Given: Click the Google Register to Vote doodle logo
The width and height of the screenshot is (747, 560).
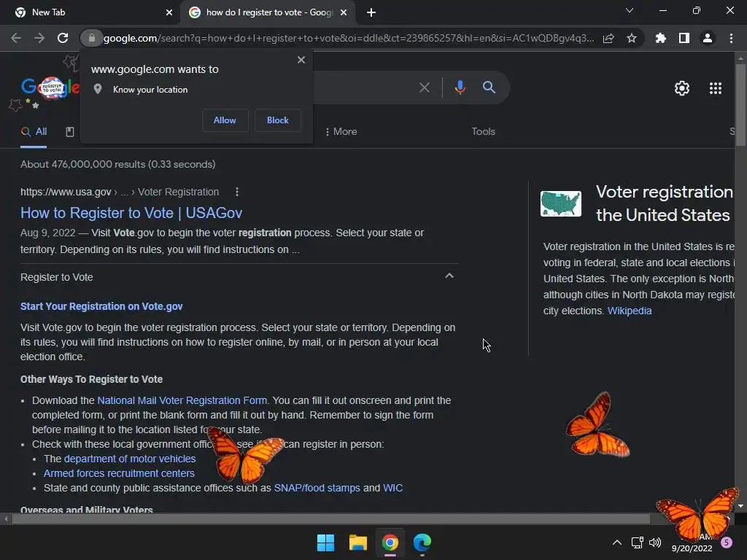Looking at the screenshot, I should [x=50, y=87].
